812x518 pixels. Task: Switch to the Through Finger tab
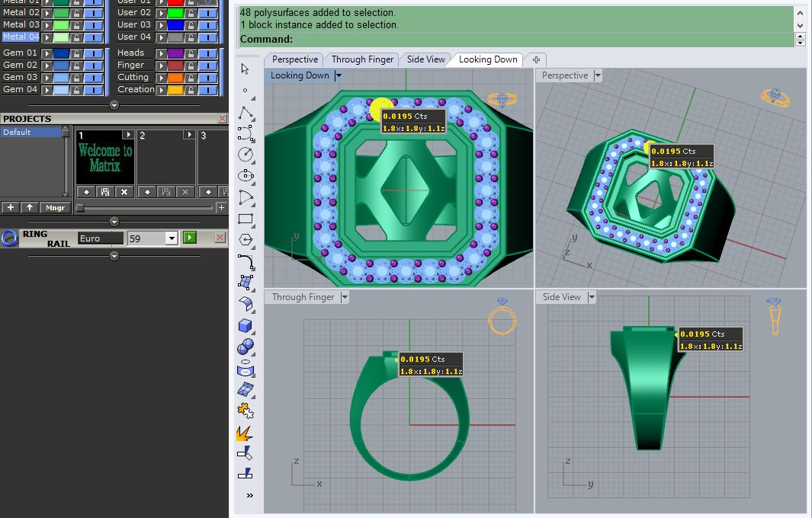click(361, 59)
